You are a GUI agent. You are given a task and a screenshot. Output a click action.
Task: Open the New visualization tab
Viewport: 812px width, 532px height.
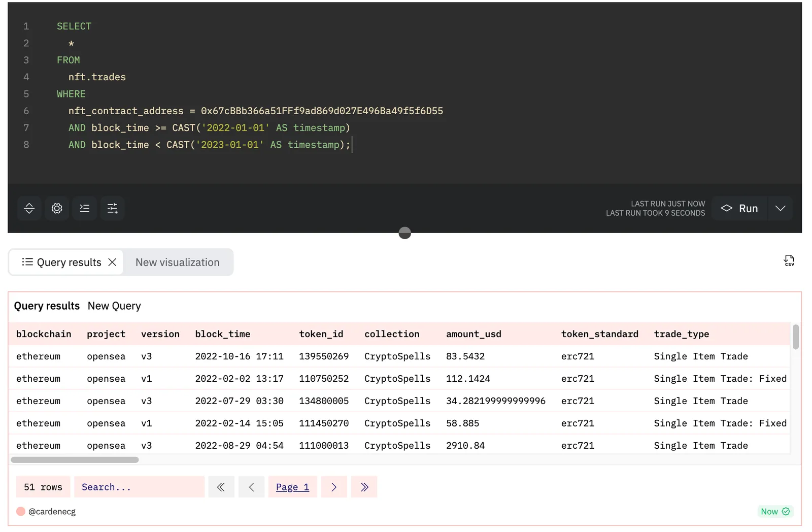tap(178, 262)
